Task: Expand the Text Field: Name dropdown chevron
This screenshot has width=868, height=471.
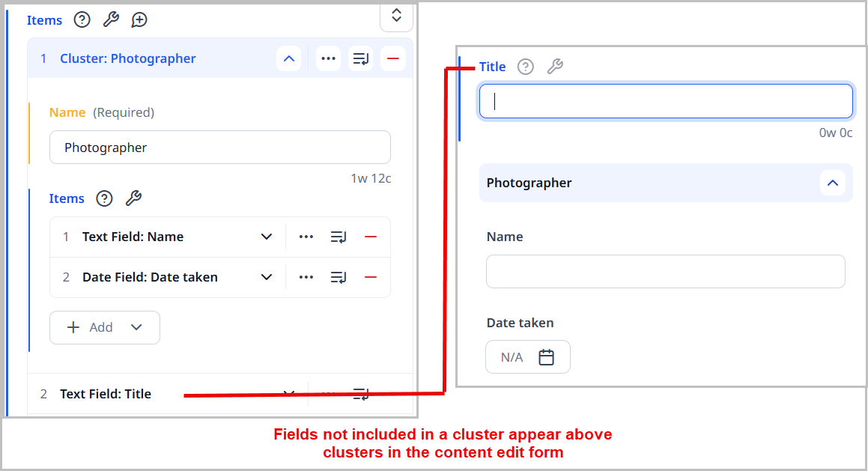Action: pos(266,236)
